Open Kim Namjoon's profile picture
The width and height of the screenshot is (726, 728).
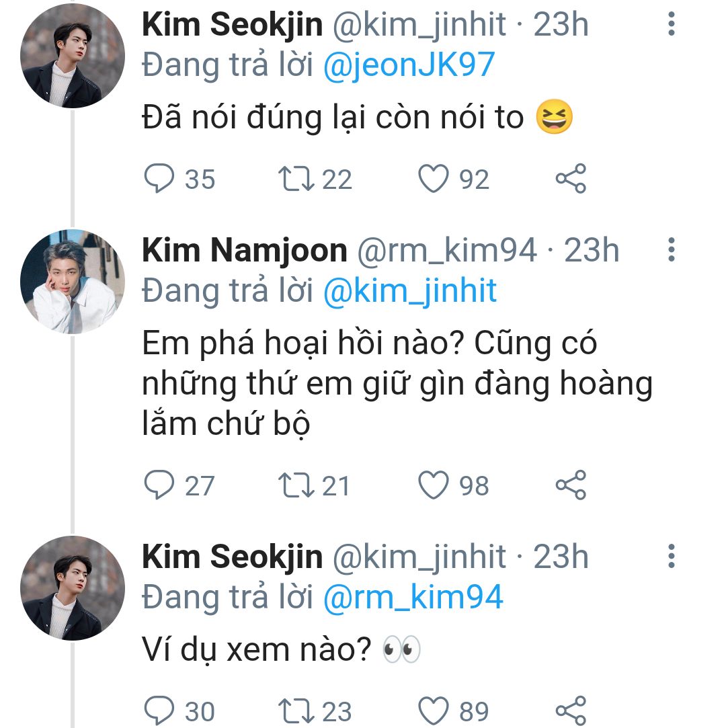(73, 282)
